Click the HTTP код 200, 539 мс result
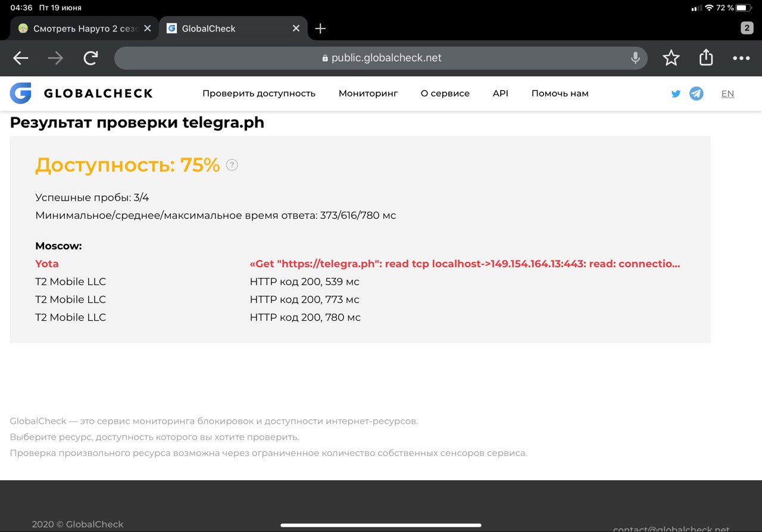 [305, 281]
